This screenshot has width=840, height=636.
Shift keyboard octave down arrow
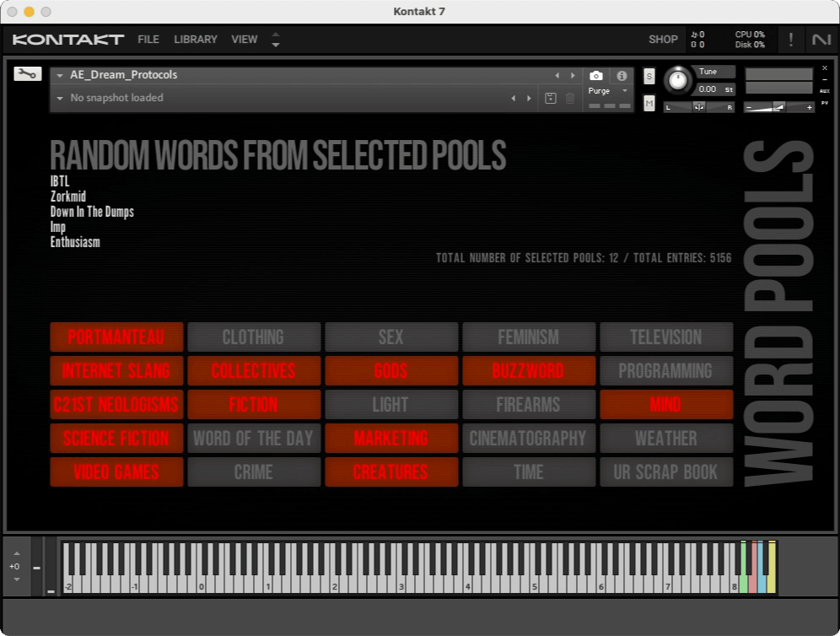(17, 579)
